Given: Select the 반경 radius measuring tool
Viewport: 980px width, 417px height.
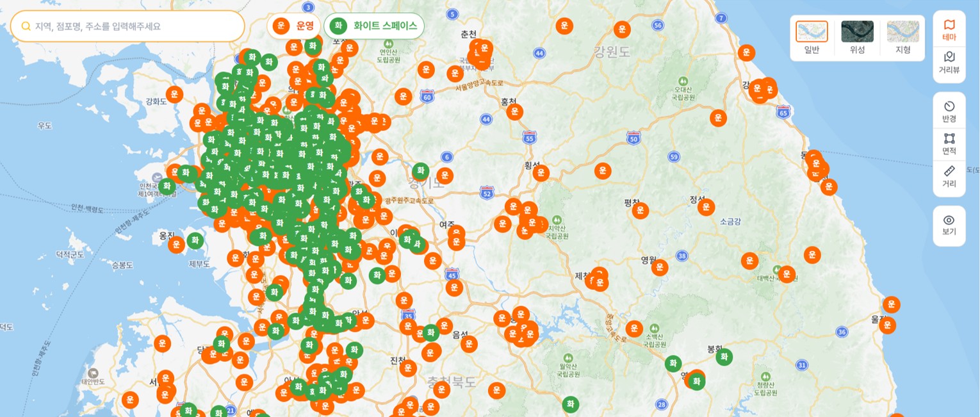Looking at the screenshot, I should click(949, 111).
